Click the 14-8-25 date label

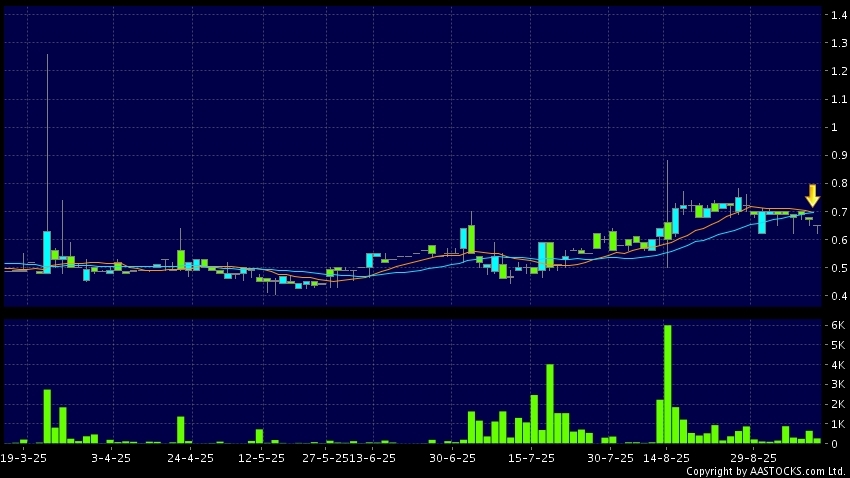pyautogui.click(x=666, y=458)
